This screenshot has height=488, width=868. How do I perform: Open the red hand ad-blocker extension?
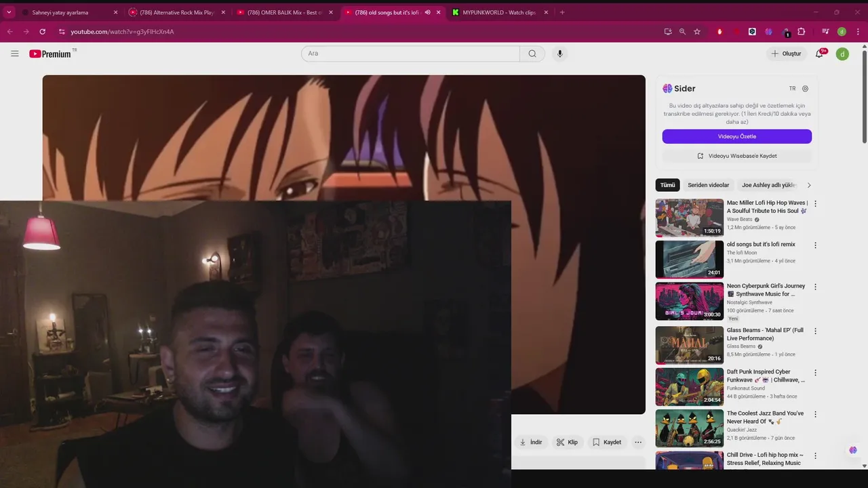[x=719, y=31]
